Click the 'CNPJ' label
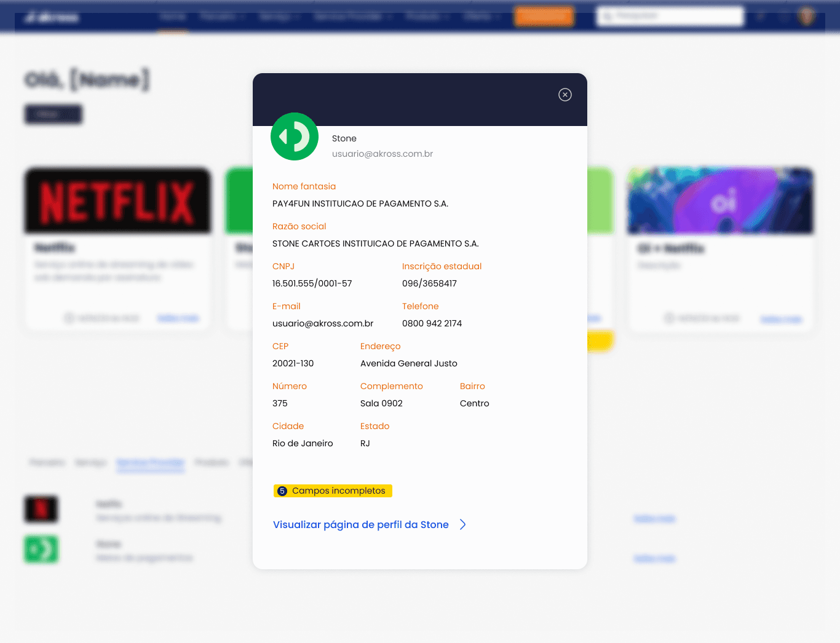Viewport: 840px width, 643px height. click(283, 266)
